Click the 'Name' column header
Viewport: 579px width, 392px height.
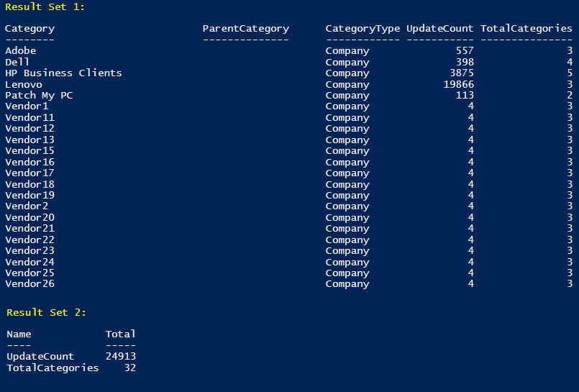coord(19,334)
